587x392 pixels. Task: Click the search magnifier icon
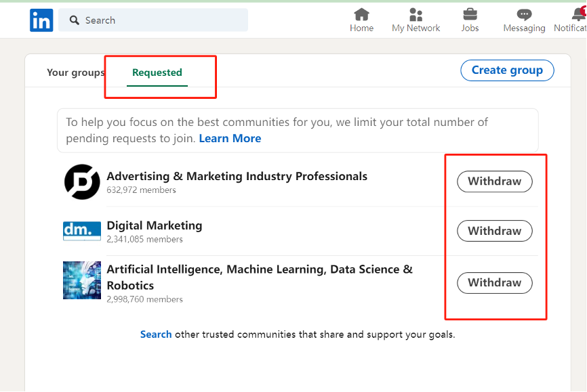click(x=74, y=20)
